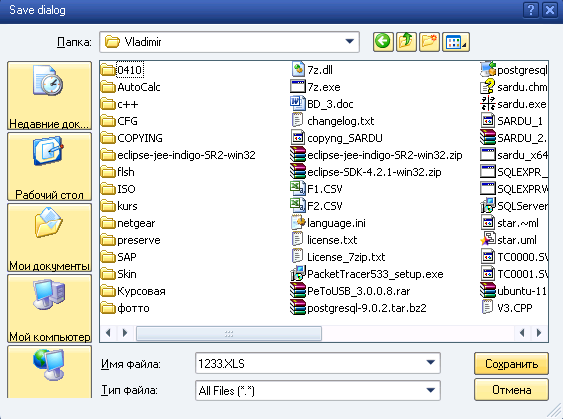Image resolution: width=563 pixels, height=419 pixels.
Task: Select postgresql-9.0.2.tar.bz2 archive
Action: tap(358, 308)
